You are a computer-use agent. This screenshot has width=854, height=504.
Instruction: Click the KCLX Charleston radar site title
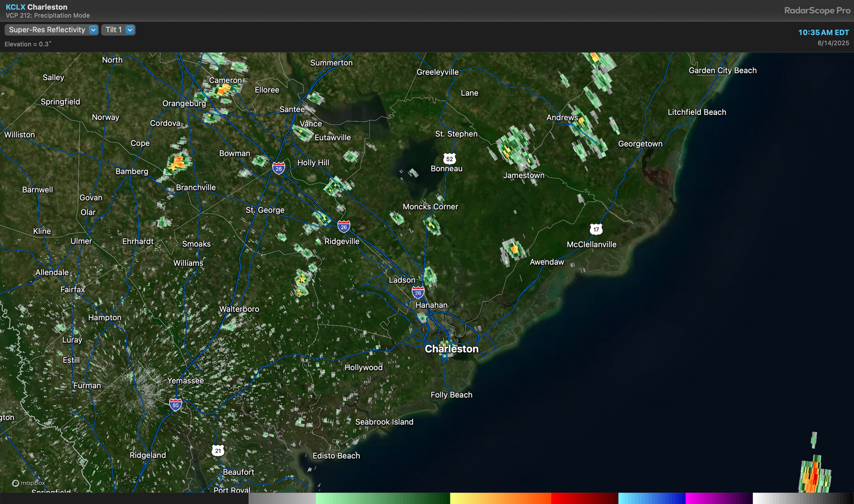[36, 7]
